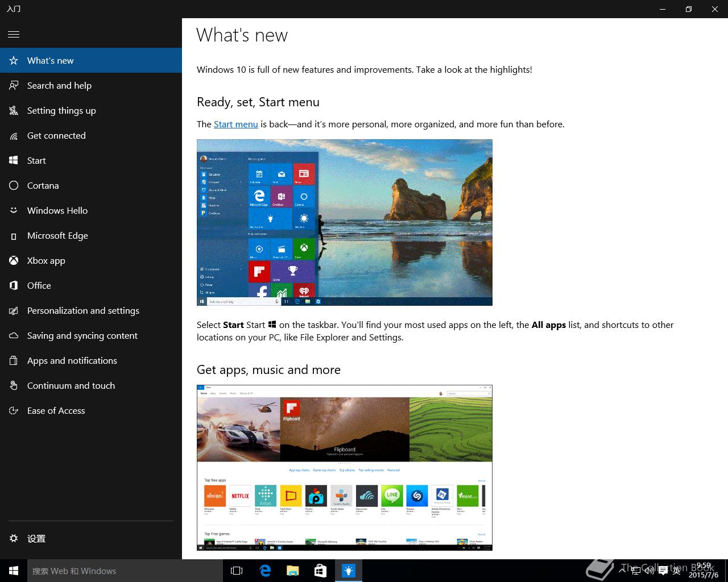Show hidden tray icons chevron
Viewport: 728px width, 582px height.
[622, 571]
